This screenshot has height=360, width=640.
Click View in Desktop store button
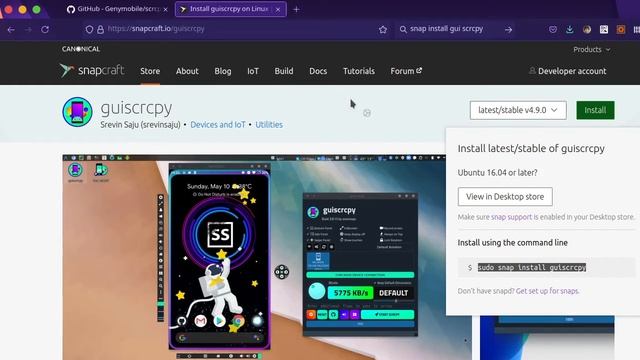click(505, 197)
